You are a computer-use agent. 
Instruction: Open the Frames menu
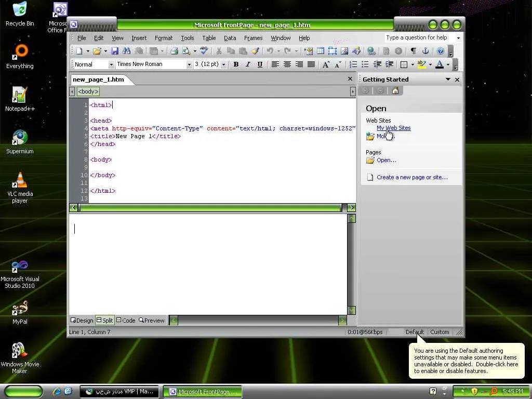pos(253,38)
